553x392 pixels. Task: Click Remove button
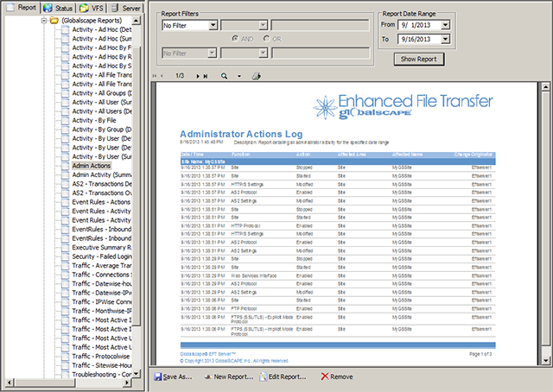337,376
